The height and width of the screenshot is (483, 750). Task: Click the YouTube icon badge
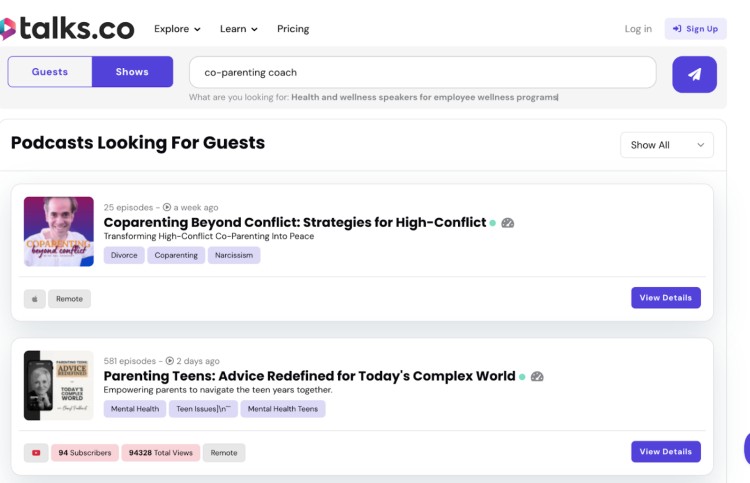pyautogui.click(x=36, y=452)
